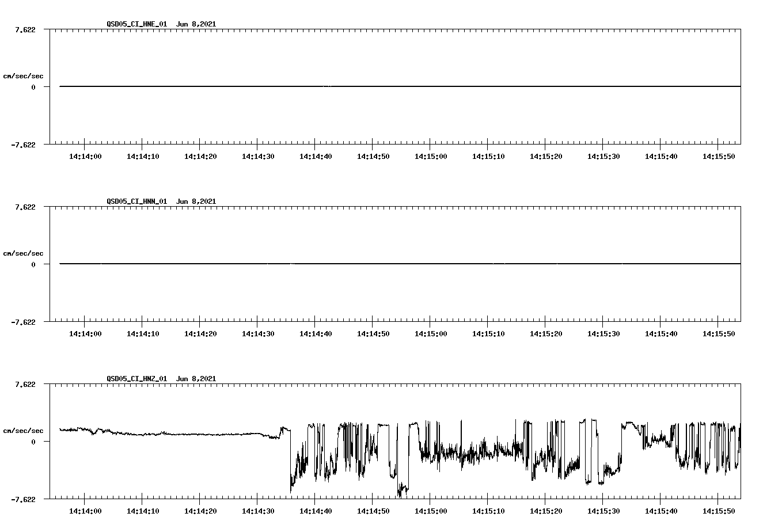Click 14:14:40 label on HNN plot axis

click(316, 334)
